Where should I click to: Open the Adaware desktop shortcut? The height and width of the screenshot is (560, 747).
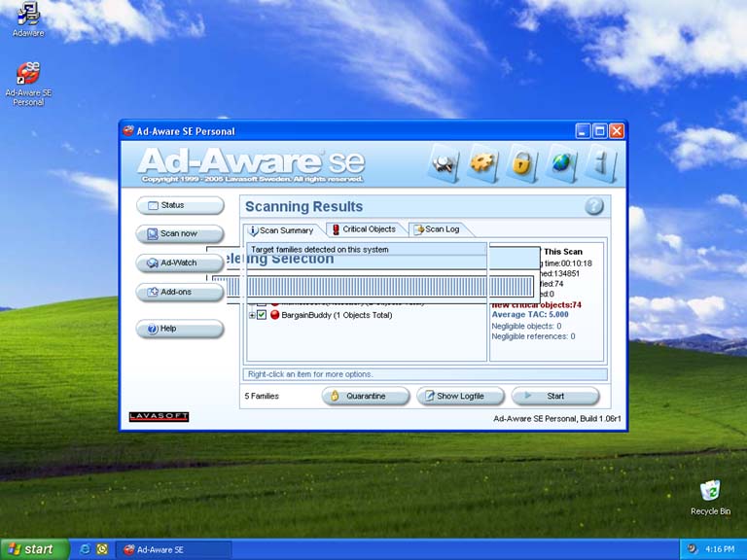[27, 16]
